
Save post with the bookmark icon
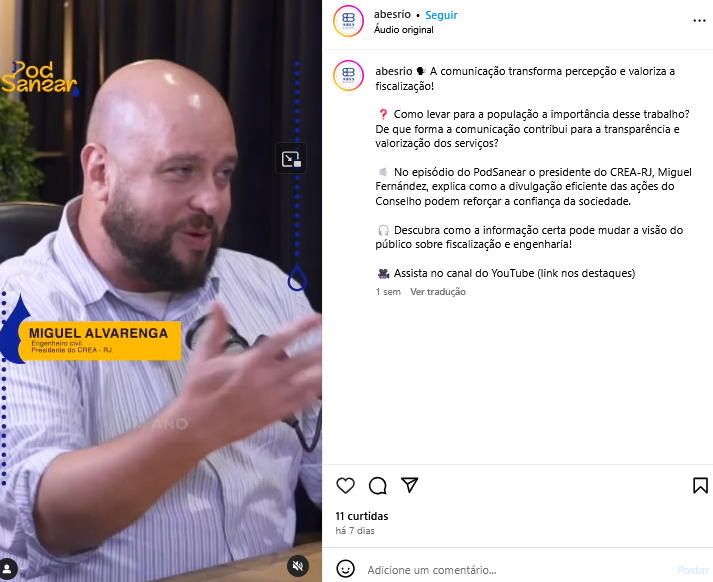tap(700, 485)
